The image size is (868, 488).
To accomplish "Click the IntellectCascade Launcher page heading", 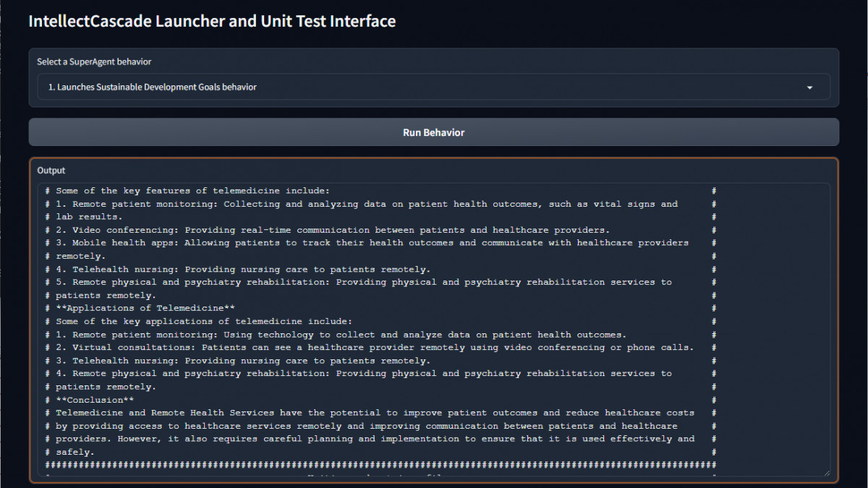I will click(x=212, y=21).
